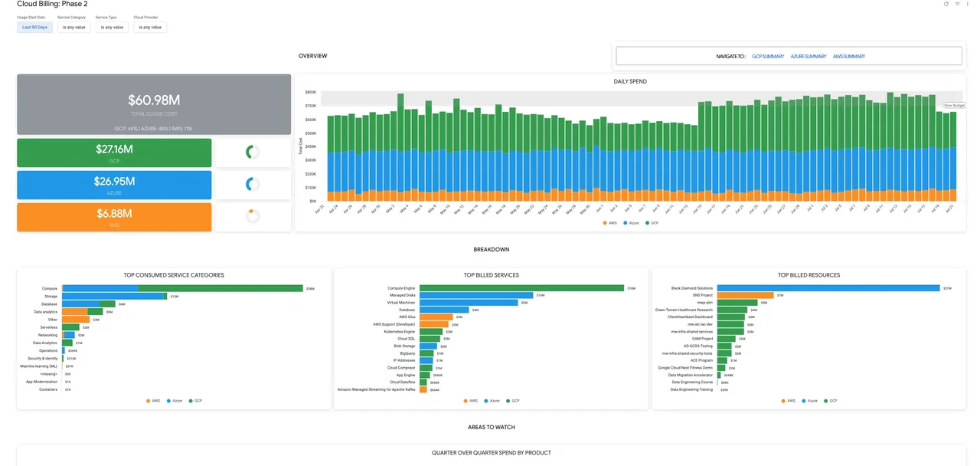Viewport: 980px width, 466px height.
Task: Navigate to GCP Summary
Action: (768, 57)
